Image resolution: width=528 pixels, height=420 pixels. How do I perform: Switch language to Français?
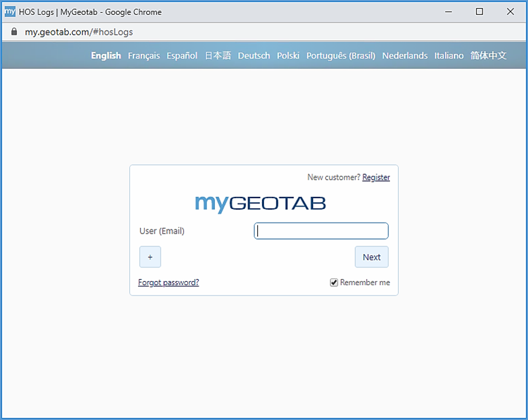[144, 56]
